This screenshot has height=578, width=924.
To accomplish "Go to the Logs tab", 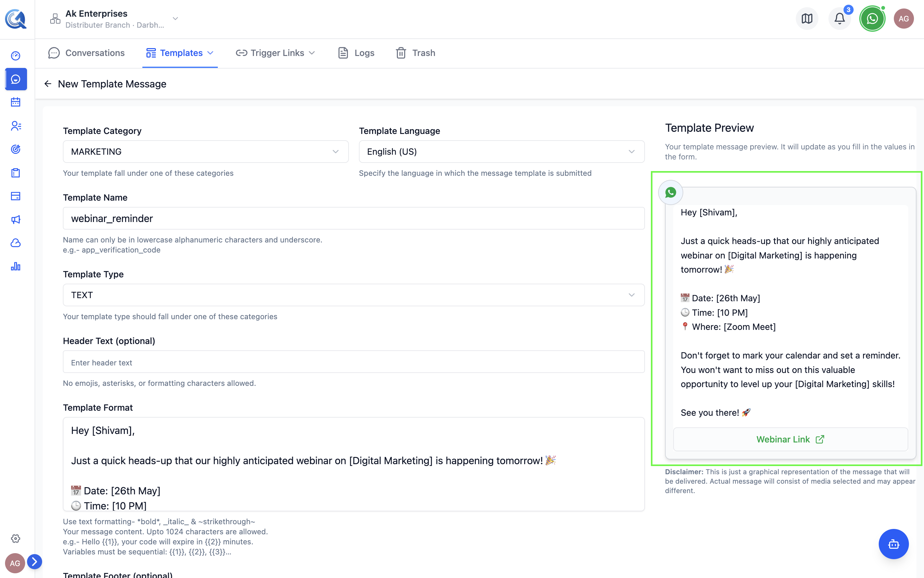I will click(356, 53).
